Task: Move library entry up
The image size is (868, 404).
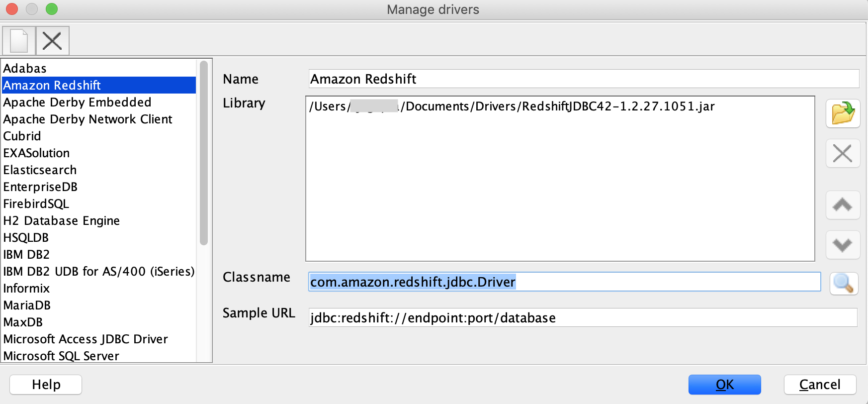Action: [843, 205]
